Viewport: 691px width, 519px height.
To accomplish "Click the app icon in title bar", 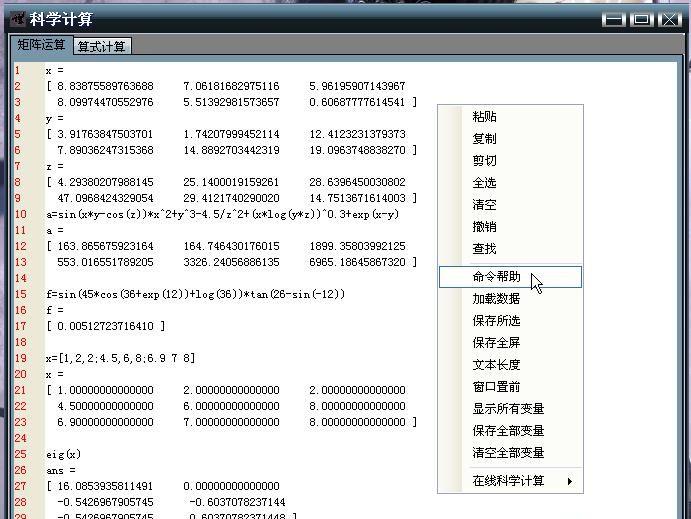I will pos(16,19).
